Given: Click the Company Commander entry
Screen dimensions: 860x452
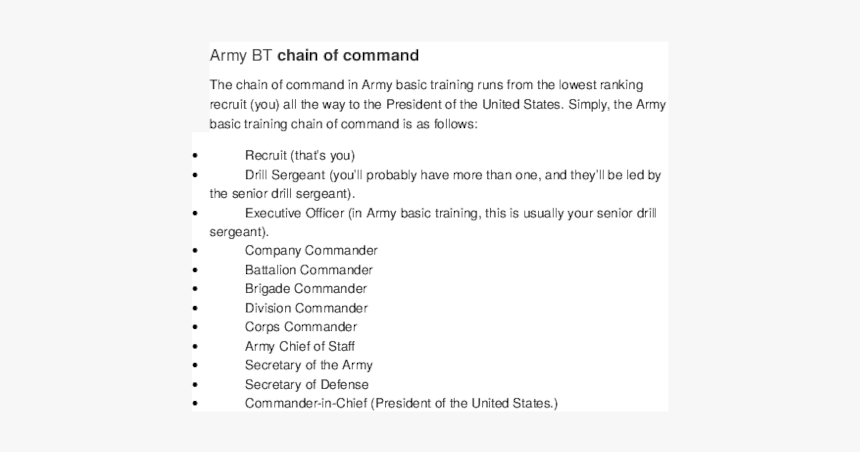Looking at the screenshot, I should 311,251.
